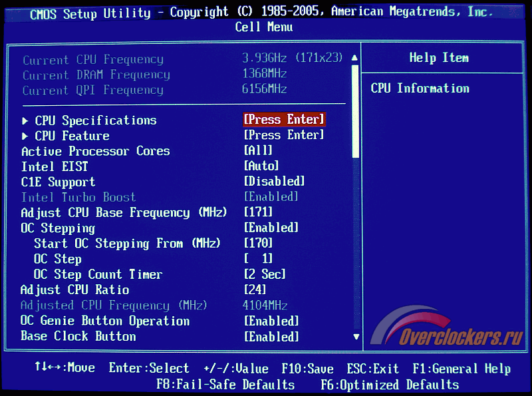Toggle Base Clock Button Enabled value
The image size is (532, 396).
pos(271,337)
